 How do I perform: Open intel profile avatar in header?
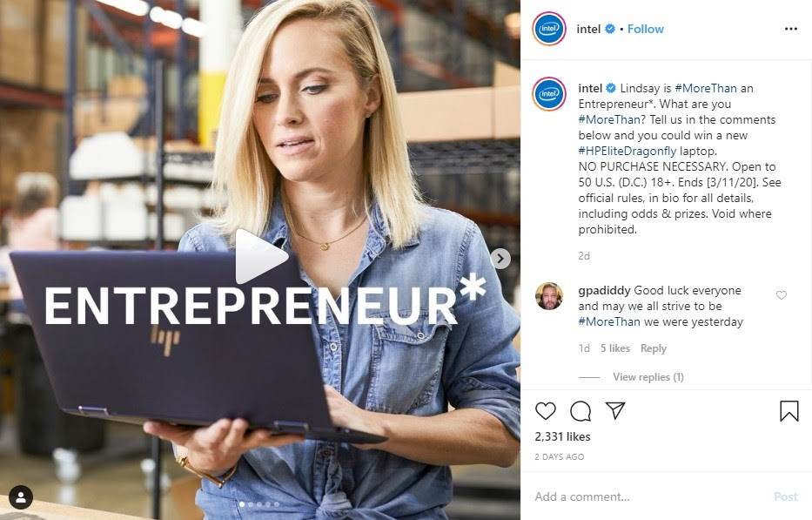point(549,29)
